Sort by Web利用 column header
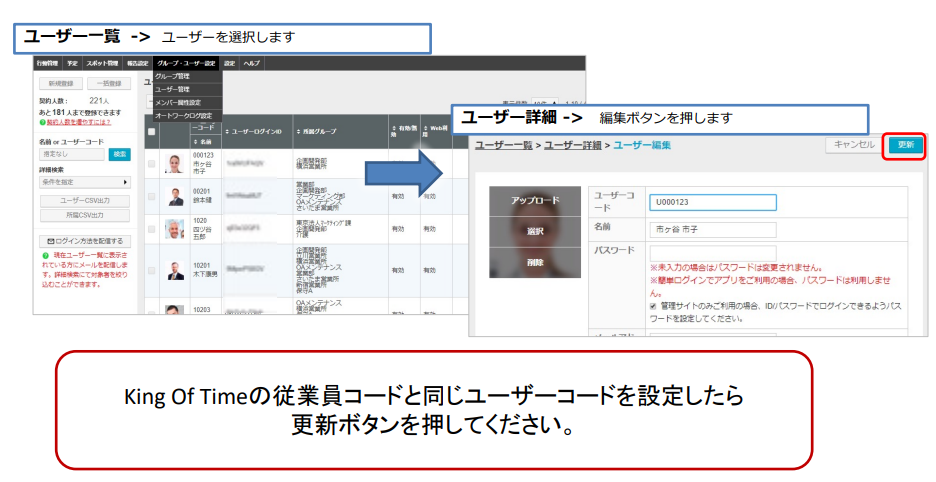Viewport: 936px width, 482px height. click(x=435, y=131)
